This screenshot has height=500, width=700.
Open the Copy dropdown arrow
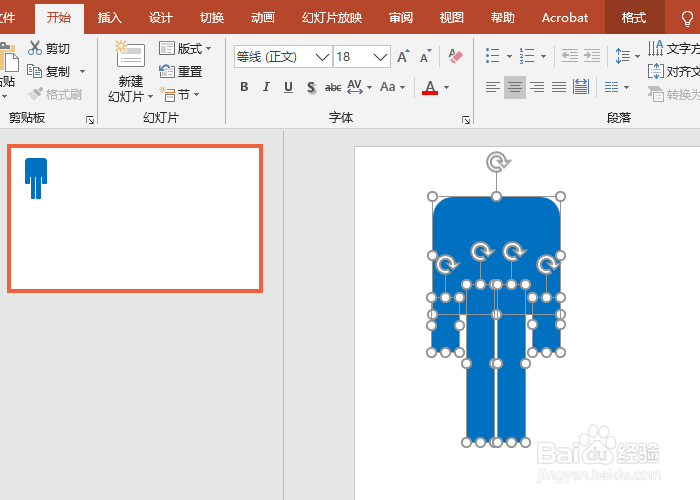pyautogui.click(x=82, y=71)
